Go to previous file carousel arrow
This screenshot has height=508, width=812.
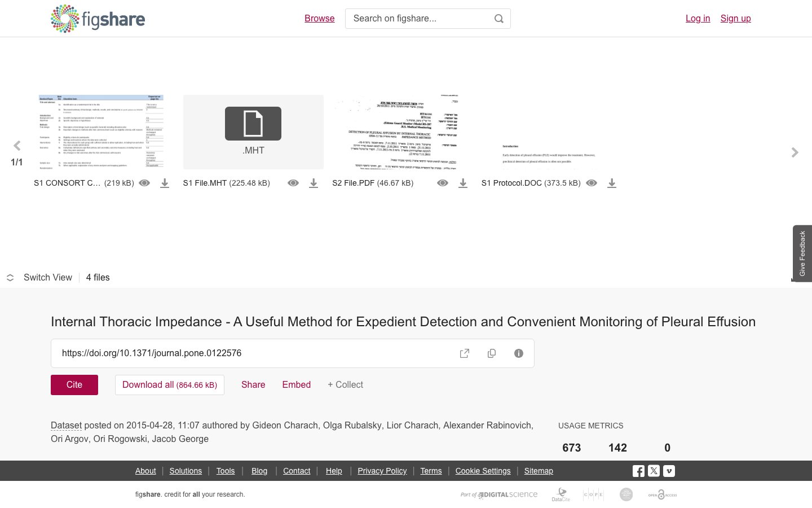tap(17, 146)
